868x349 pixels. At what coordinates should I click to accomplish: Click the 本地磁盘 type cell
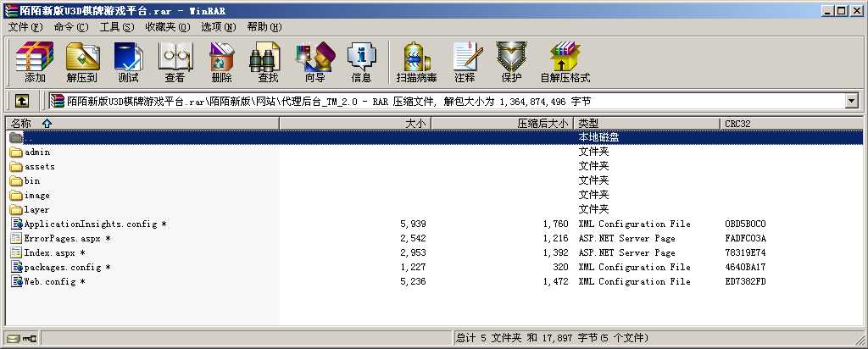[x=598, y=137]
